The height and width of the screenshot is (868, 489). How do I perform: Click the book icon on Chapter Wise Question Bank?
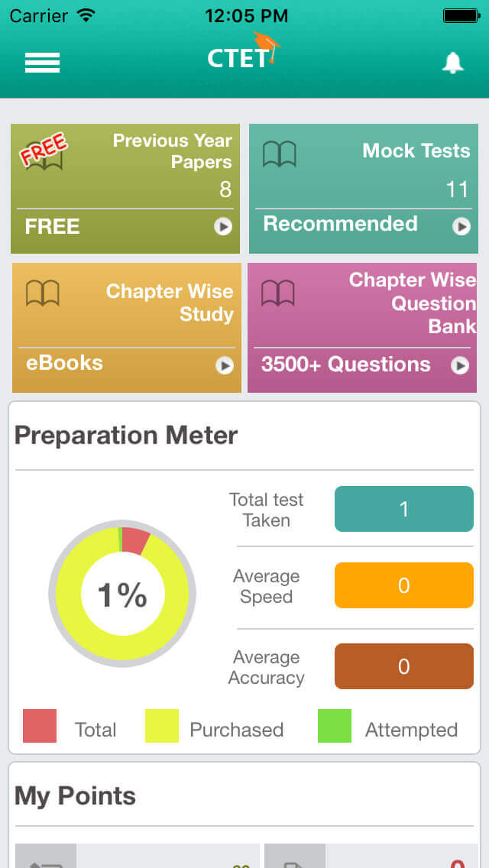click(280, 293)
